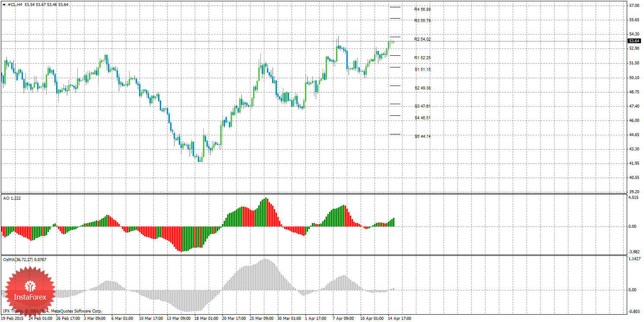Click the 43.30 price axis value

click(x=634, y=149)
